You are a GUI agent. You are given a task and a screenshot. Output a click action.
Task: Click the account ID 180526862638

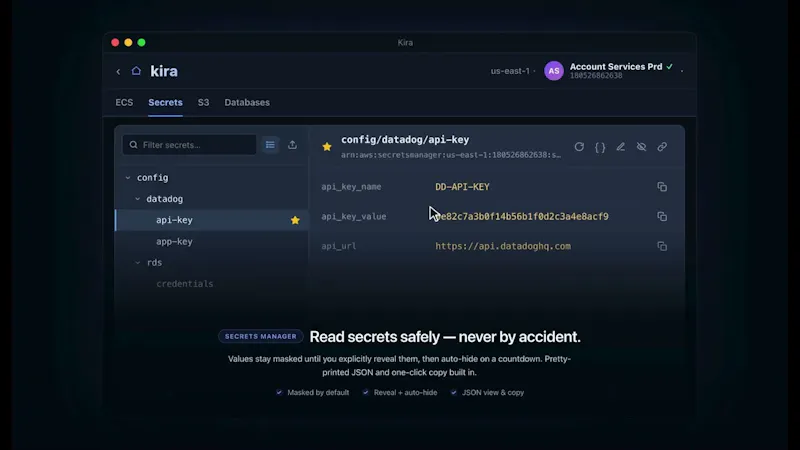click(x=596, y=76)
